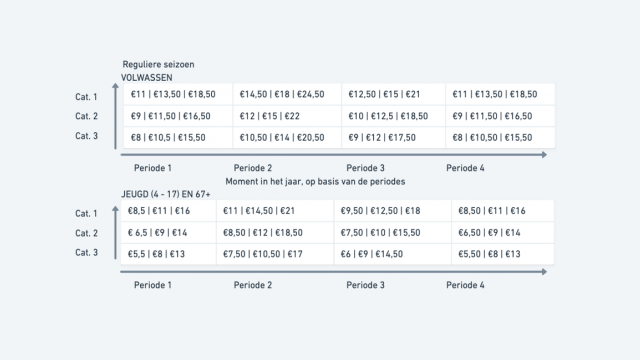Click the €12 | €15 | €22 cell
Viewport: 640px width, 360px height.
tap(287, 116)
